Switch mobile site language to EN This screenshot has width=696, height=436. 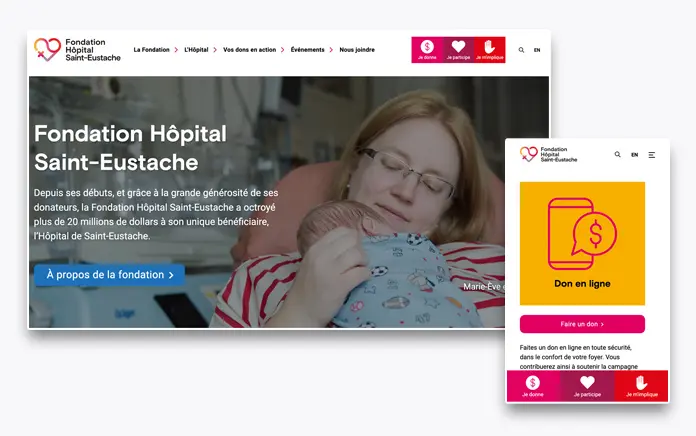(x=635, y=155)
